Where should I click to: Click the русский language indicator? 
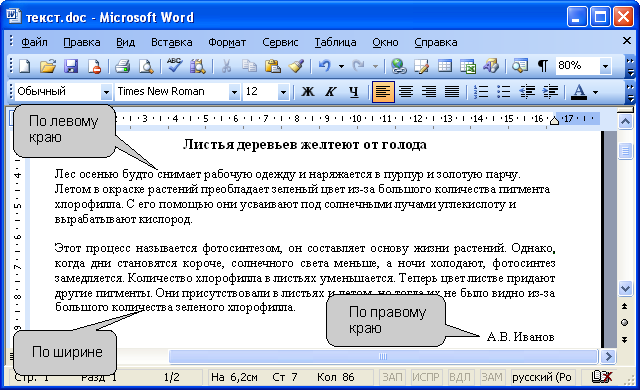[x=542, y=377]
